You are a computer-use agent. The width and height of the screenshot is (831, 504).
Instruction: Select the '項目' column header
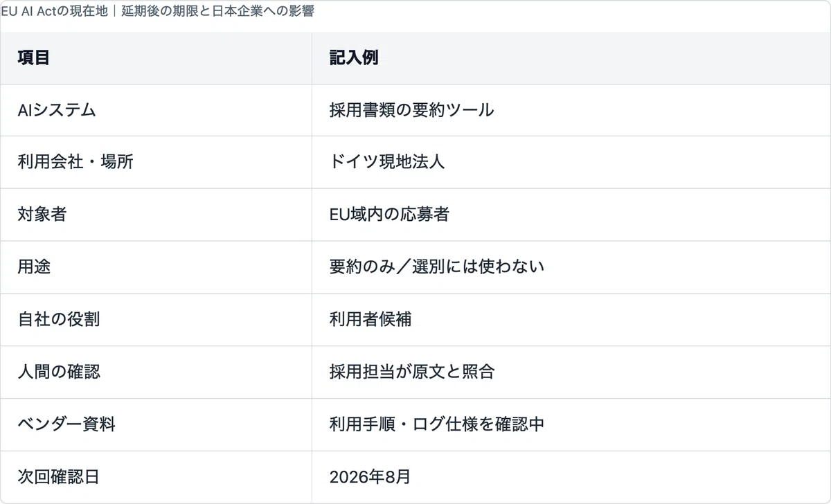pos(34,58)
